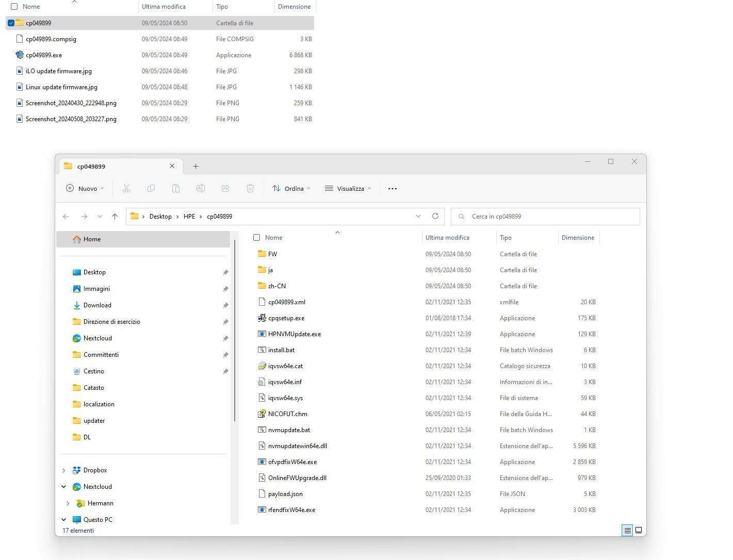Click HPE in the breadcrumb path
The width and height of the screenshot is (733, 560).
[x=189, y=217]
